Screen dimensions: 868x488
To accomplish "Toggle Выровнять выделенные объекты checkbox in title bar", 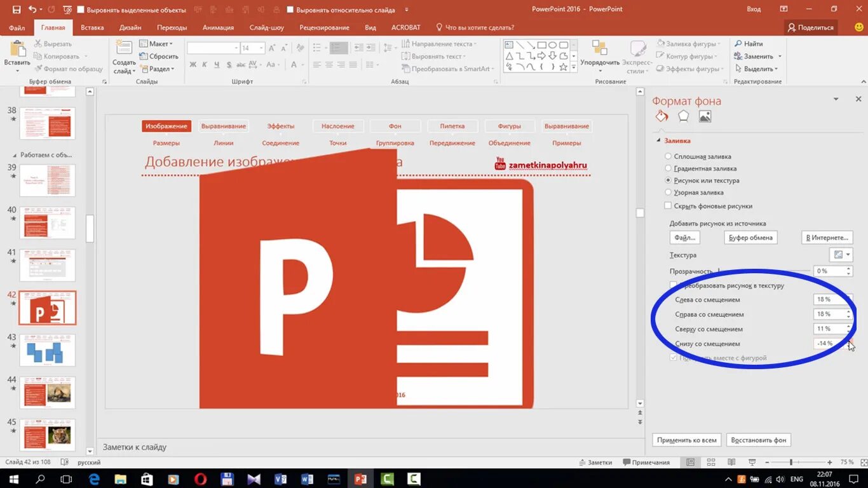I will (x=81, y=10).
